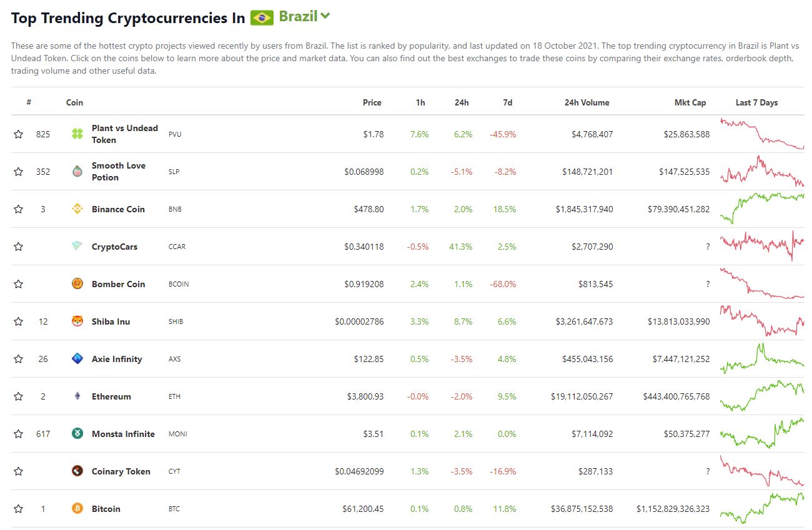Star the Bomber Coin row
Image resolution: width=812 pixels, height=530 pixels.
[19, 283]
